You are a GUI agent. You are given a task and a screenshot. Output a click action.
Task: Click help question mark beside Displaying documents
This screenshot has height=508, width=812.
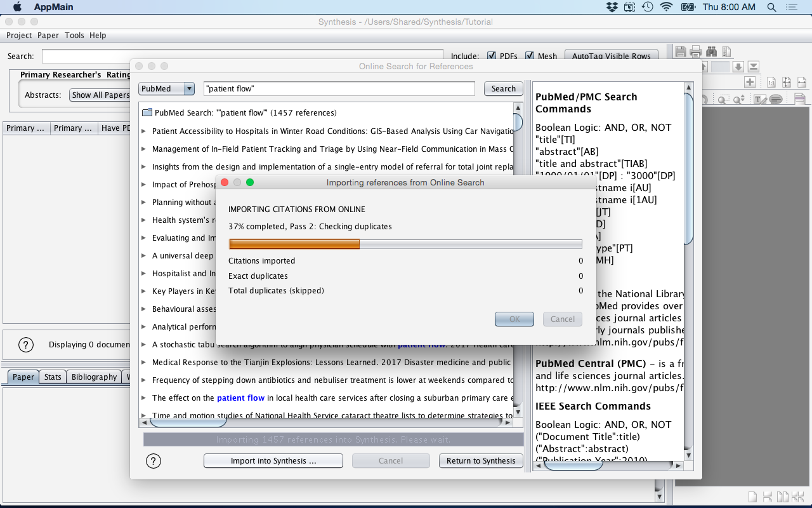coord(25,345)
